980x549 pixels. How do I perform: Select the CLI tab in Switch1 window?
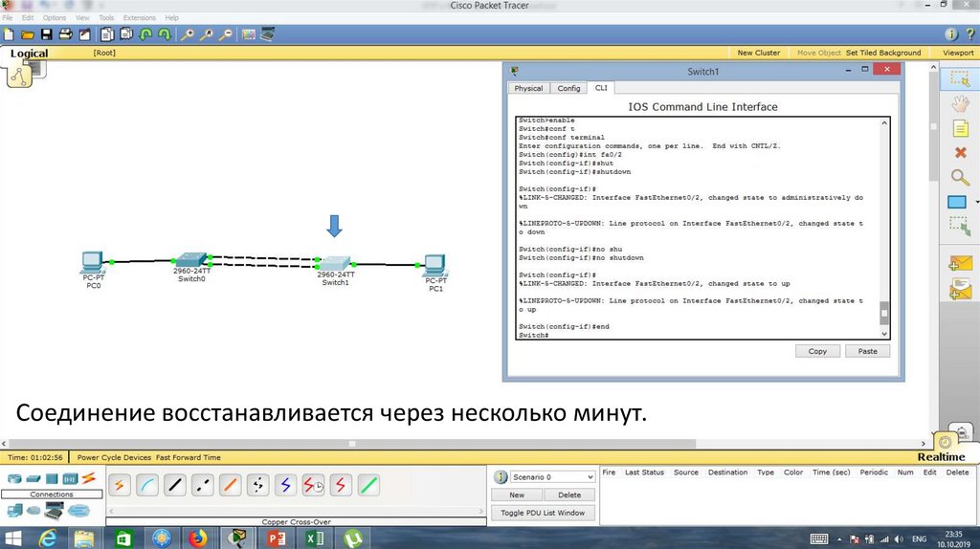tap(601, 88)
